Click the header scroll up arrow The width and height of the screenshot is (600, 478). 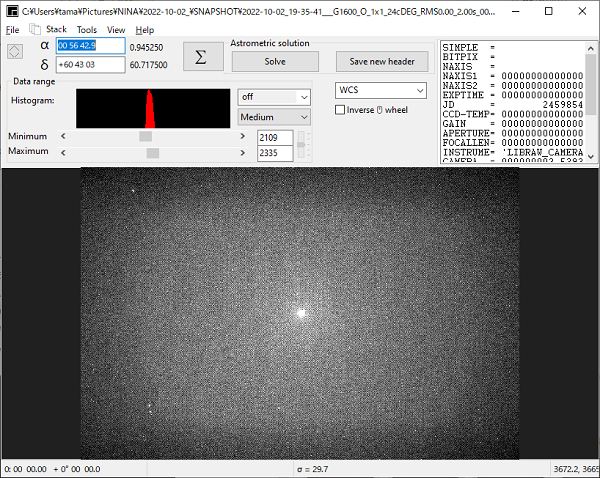(590, 49)
